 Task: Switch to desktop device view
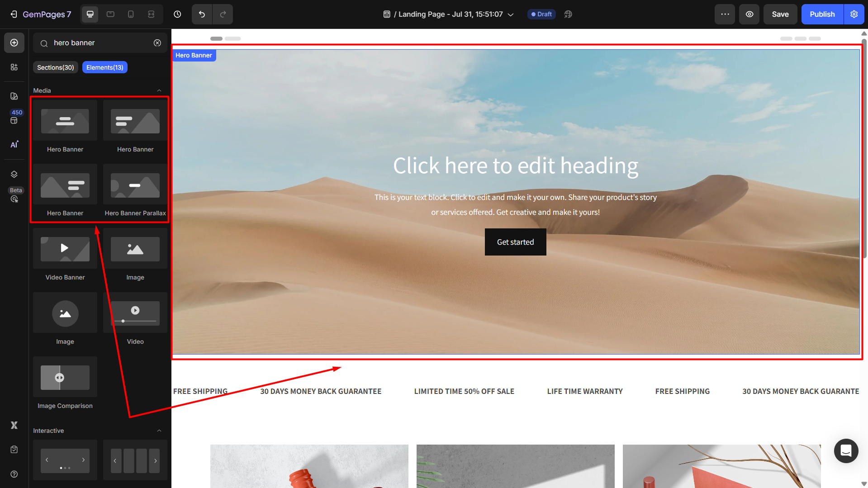point(90,14)
